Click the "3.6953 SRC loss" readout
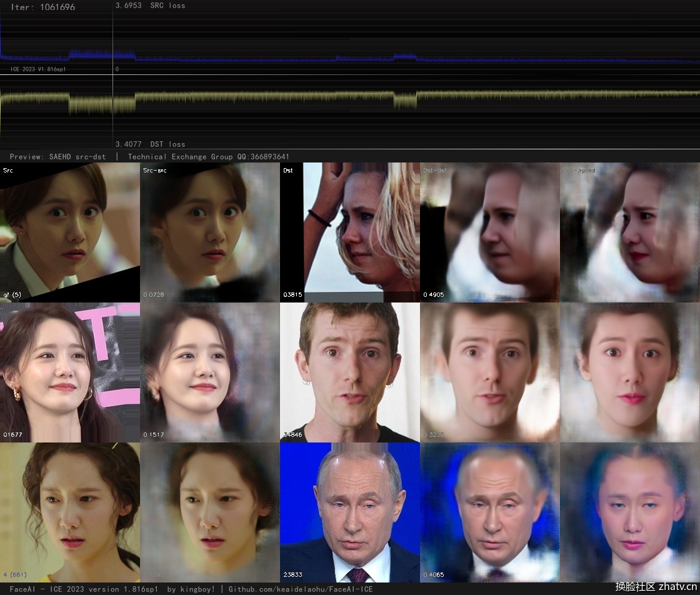Screen dimensions: 700x595 pyautogui.click(x=150, y=6)
